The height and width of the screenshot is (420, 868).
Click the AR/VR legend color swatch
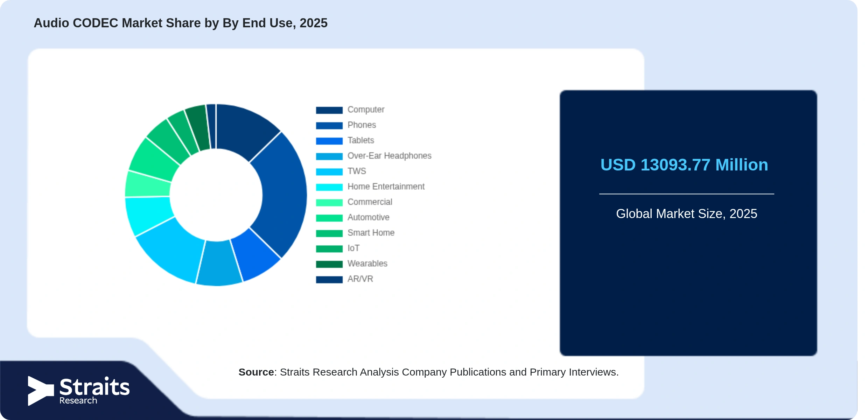[329, 280]
